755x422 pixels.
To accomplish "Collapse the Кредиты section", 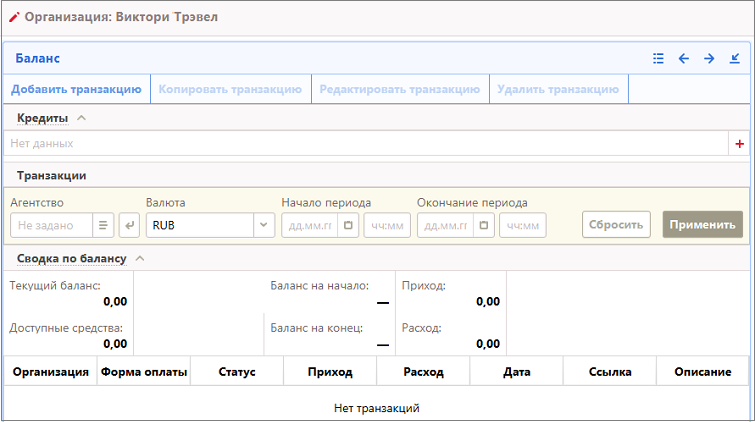I will [82, 118].
